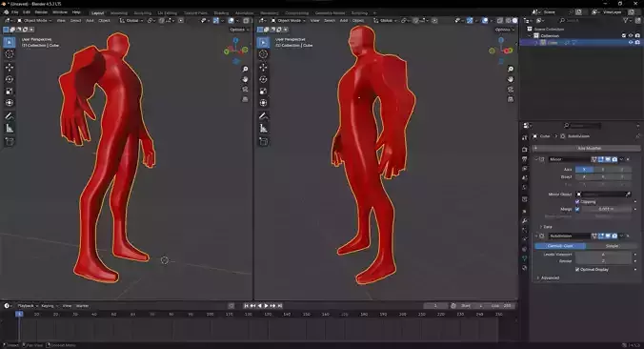Jump to the timeline end frame
644x349 pixels.
coord(280,306)
